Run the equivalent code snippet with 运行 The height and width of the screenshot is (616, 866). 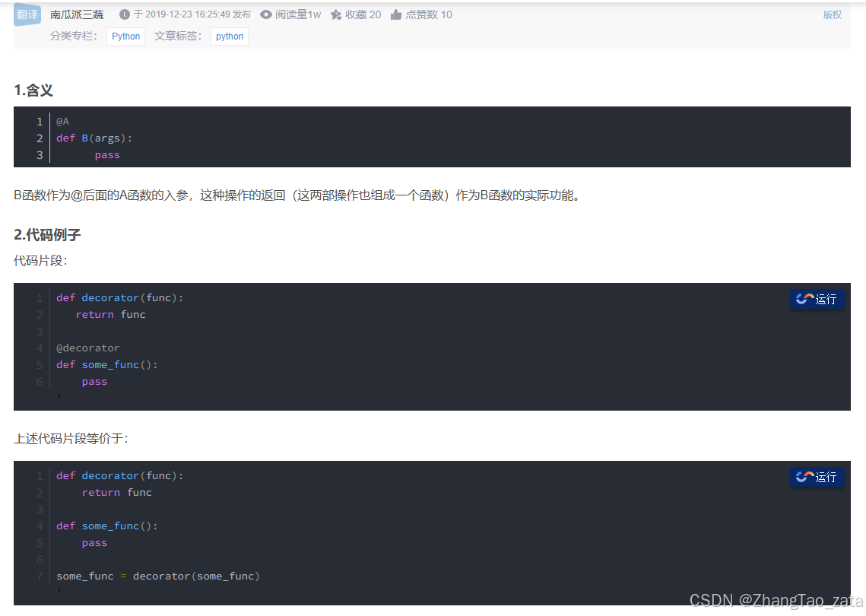click(817, 477)
